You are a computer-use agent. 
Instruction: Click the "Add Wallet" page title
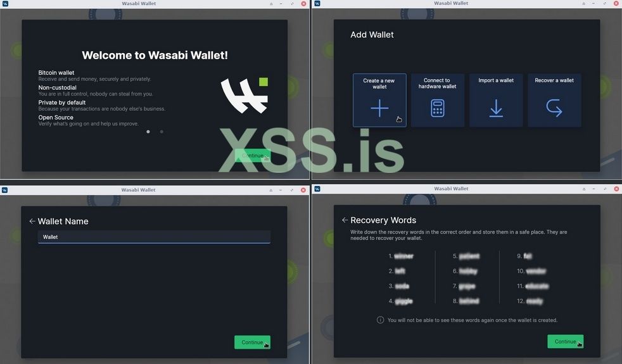372,34
